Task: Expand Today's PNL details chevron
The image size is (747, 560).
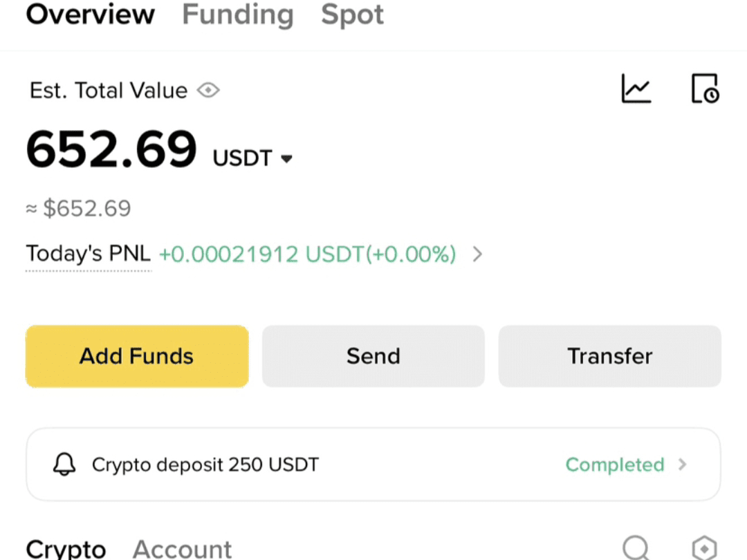Action: click(x=477, y=254)
